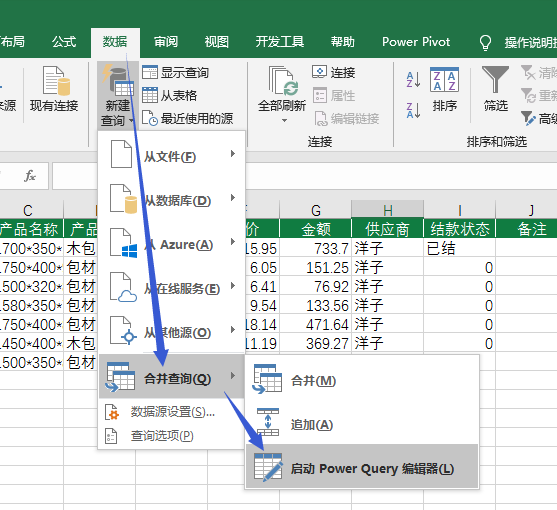
Task: Click the 供应商 header cell
Action: click(388, 229)
